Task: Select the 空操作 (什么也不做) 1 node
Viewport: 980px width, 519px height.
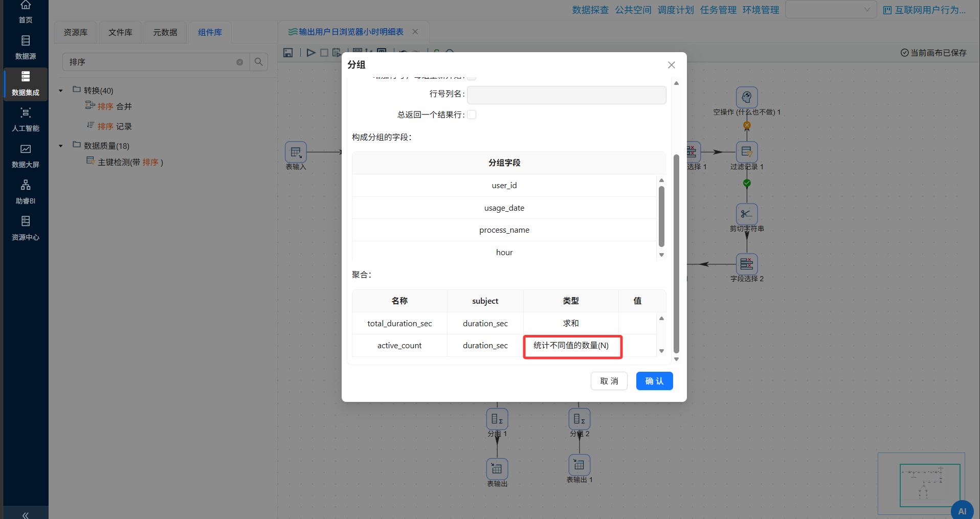Action: coord(747,97)
